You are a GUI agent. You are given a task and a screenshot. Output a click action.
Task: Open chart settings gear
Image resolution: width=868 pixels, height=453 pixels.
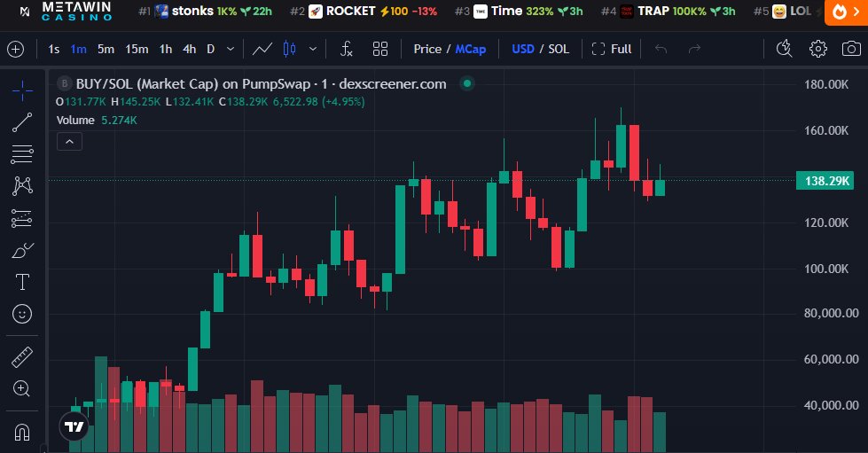pyautogui.click(x=817, y=49)
